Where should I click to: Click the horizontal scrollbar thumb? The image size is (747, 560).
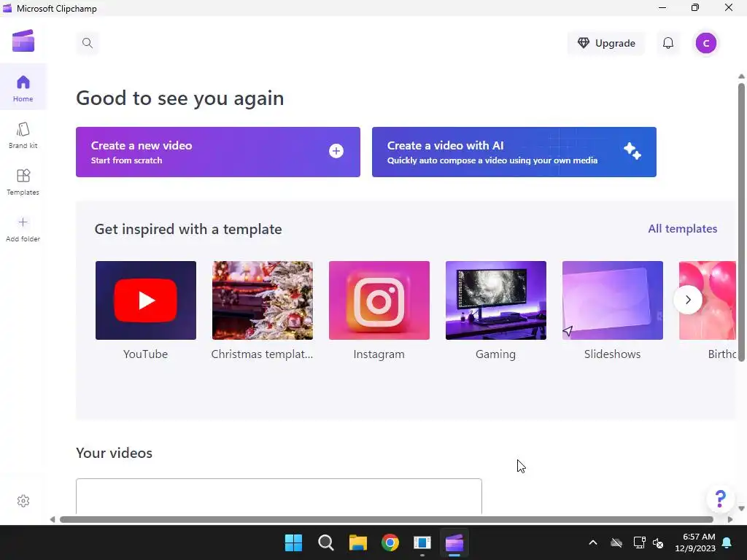click(387, 519)
